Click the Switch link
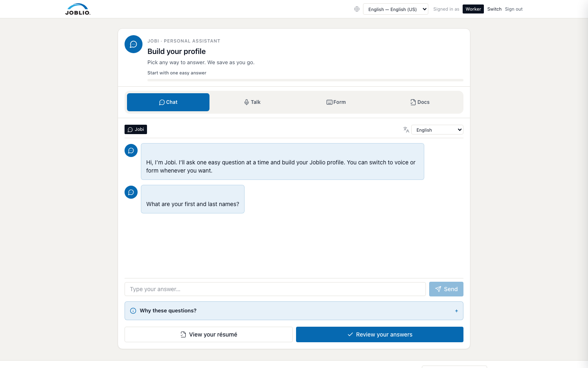Viewport: 588px width, 368px height. pyautogui.click(x=494, y=9)
